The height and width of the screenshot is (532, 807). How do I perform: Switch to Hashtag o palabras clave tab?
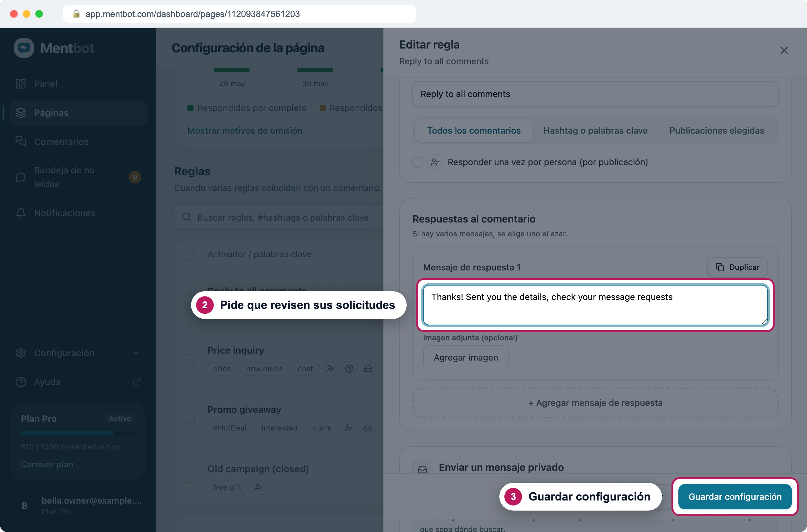coord(595,130)
